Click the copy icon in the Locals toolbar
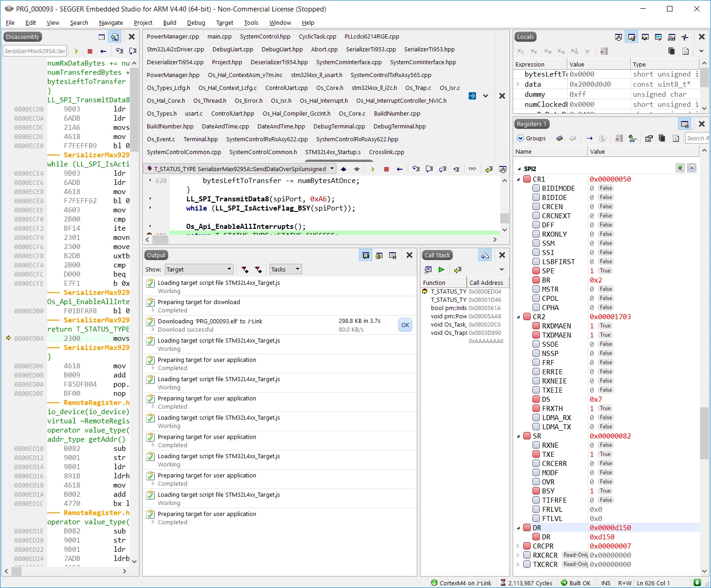Image resolution: width=711 pixels, height=588 pixels. point(672,51)
